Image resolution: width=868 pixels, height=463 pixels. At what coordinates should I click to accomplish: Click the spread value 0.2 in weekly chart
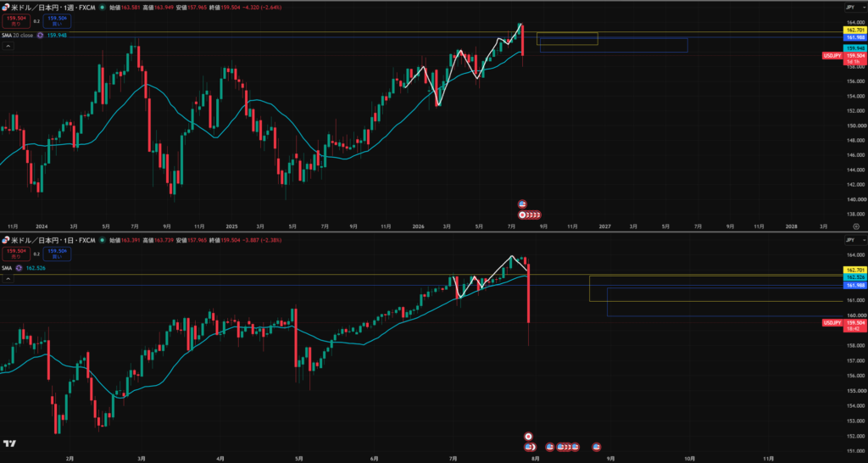[36, 21]
